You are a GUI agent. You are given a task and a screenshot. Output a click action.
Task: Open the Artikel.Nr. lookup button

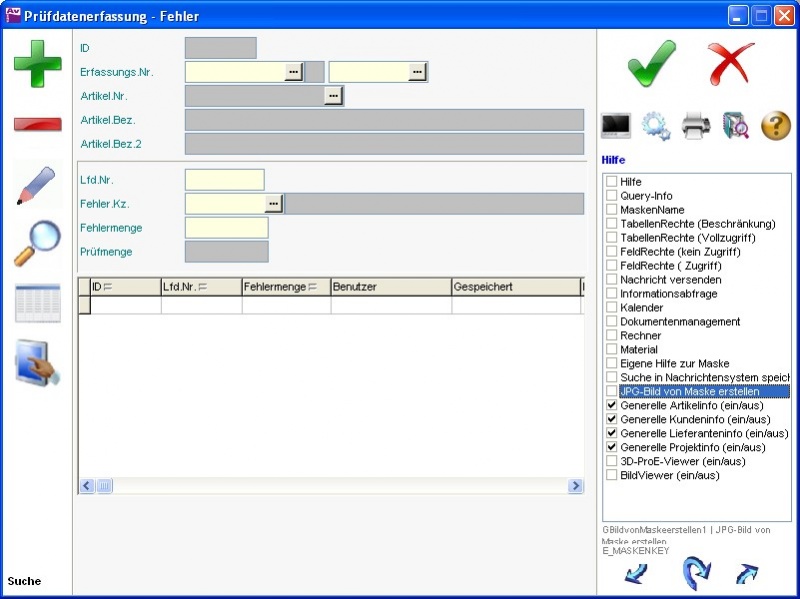click(x=333, y=96)
